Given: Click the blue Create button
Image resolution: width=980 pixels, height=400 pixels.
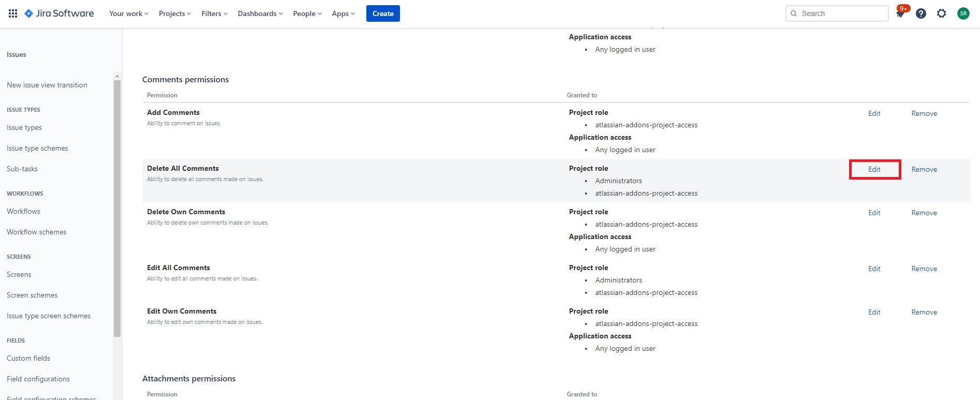Looking at the screenshot, I should (x=383, y=13).
